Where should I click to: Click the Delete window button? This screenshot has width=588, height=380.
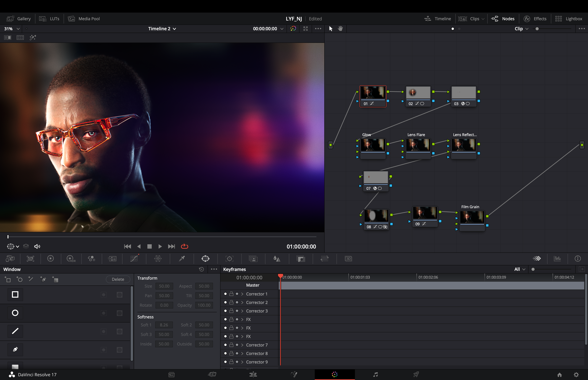[118, 279]
